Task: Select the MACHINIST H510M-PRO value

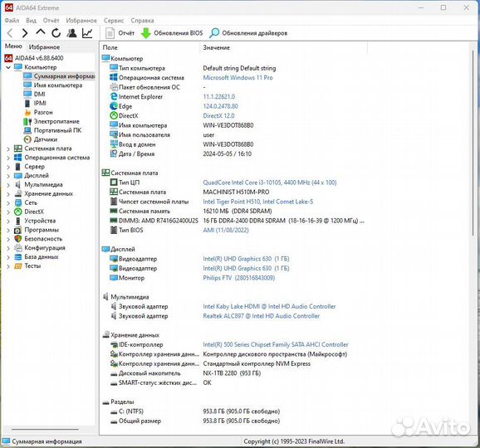Action: (x=236, y=192)
